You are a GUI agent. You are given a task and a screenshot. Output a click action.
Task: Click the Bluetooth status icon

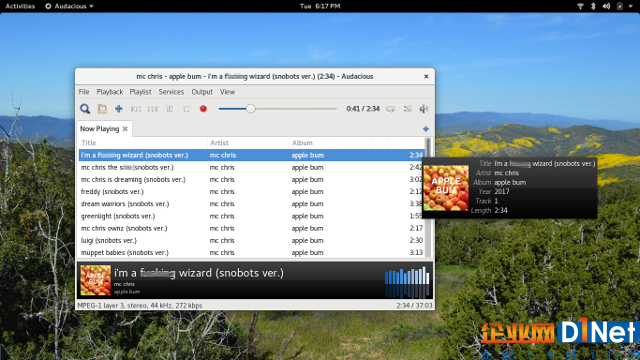[x=593, y=6]
